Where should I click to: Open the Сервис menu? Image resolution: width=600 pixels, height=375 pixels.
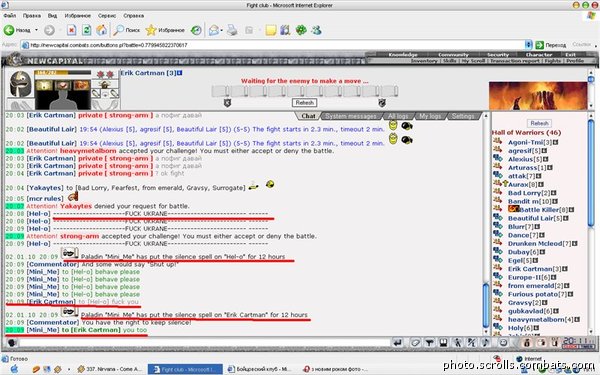click(x=107, y=16)
